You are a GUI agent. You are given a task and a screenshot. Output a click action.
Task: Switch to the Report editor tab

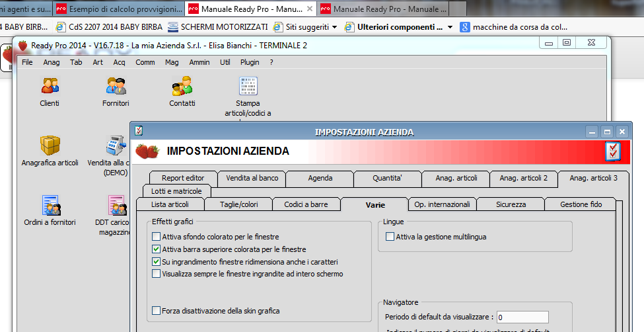(183, 178)
